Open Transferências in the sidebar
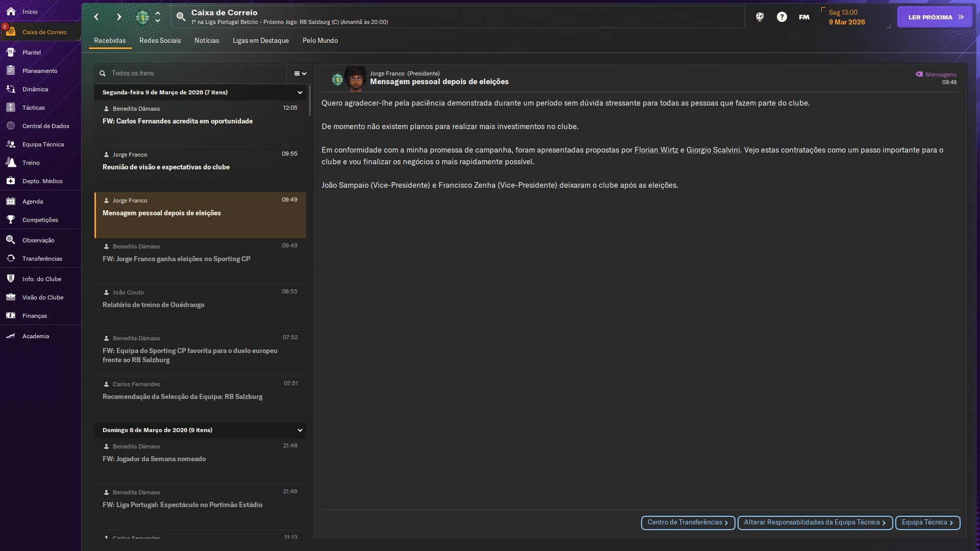The image size is (980, 551). (42, 259)
